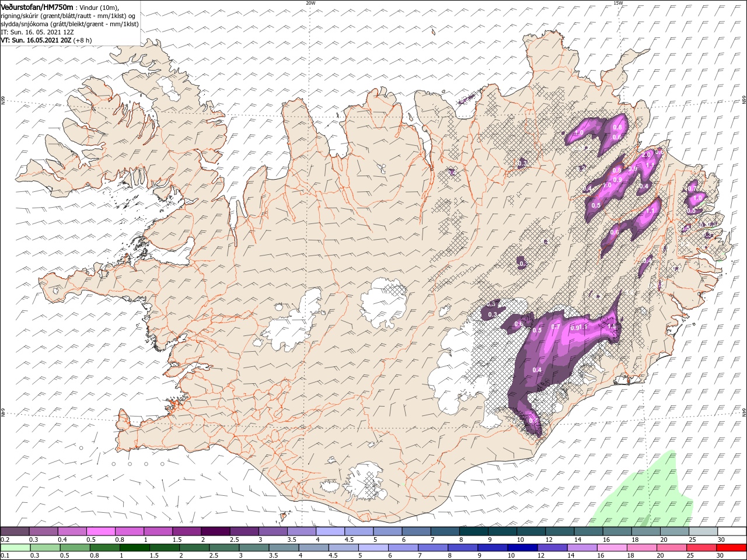Click the '0.91.1' value on the map

578,328
